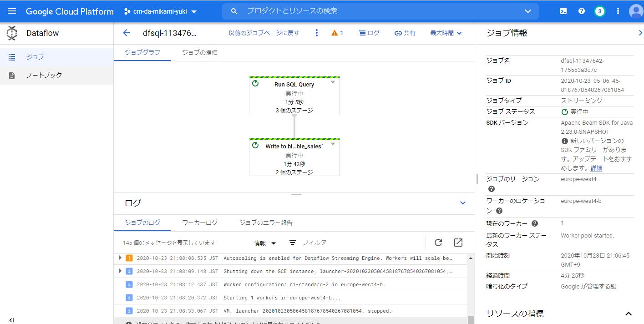The width and height of the screenshot is (644, 324).
Task: Click the 詳細 link about SDK updates
Action: point(597,168)
